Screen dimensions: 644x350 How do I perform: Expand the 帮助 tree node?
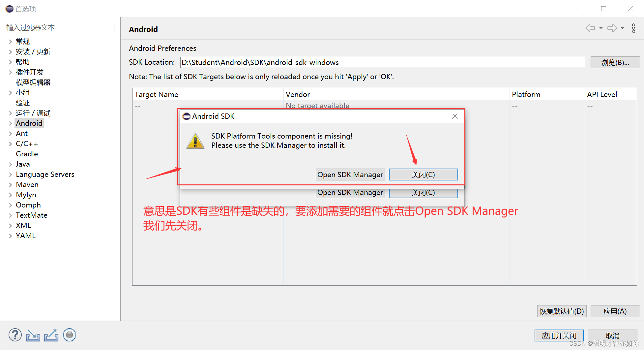tap(10, 62)
